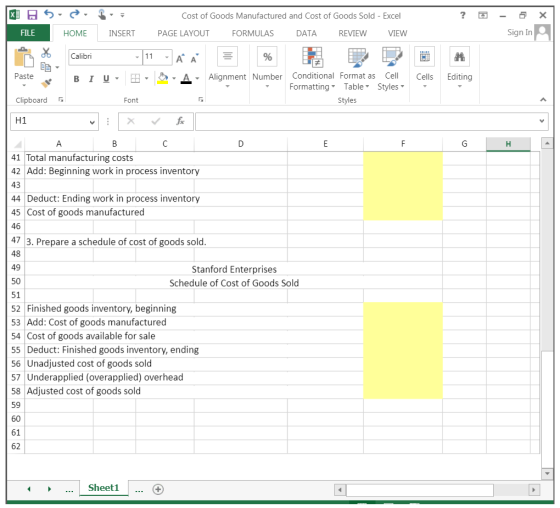Save the workbook with the floppy disk icon
Screen dimensions: 560x508
coord(32,15)
